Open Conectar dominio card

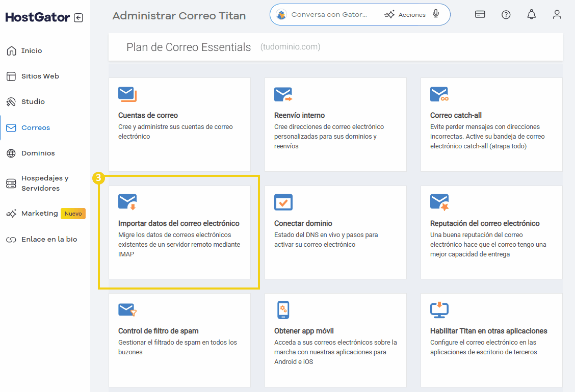[x=303, y=224]
